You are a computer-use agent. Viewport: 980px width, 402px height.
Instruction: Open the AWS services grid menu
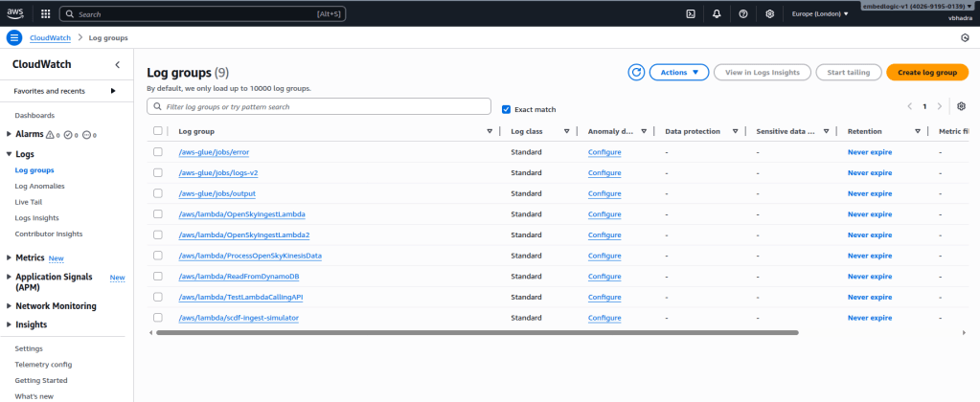pos(46,14)
